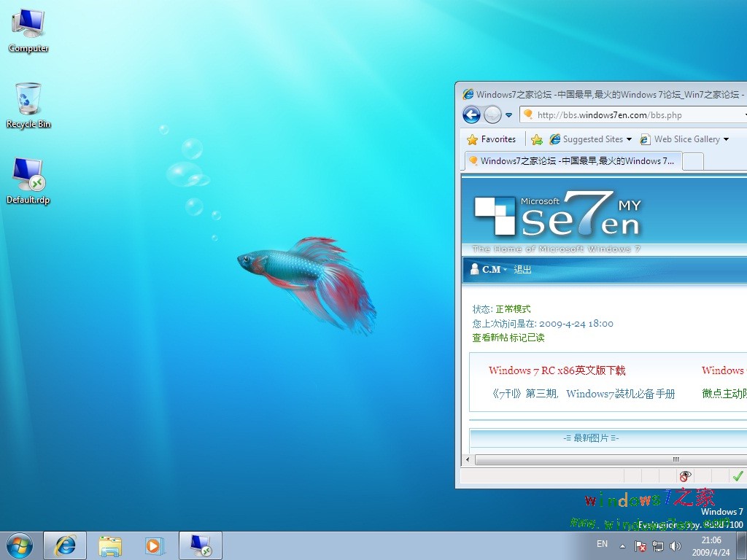The width and height of the screenshot is (747, 560).
Task: Switch to Remote Desktop taskbar button
Action: tap(201, 545)
